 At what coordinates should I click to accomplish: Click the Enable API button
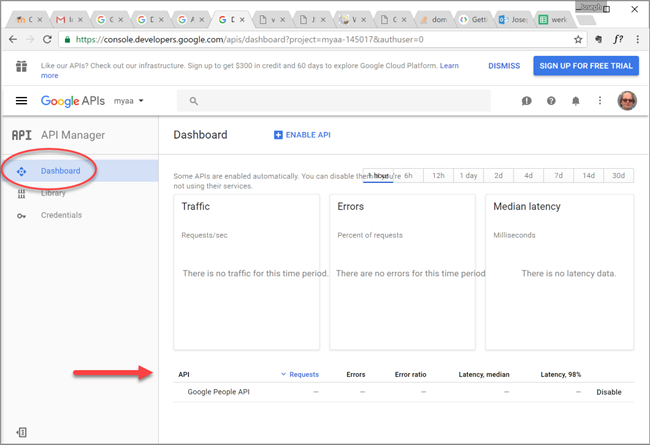pyautogui.click(x=302, y=135)
